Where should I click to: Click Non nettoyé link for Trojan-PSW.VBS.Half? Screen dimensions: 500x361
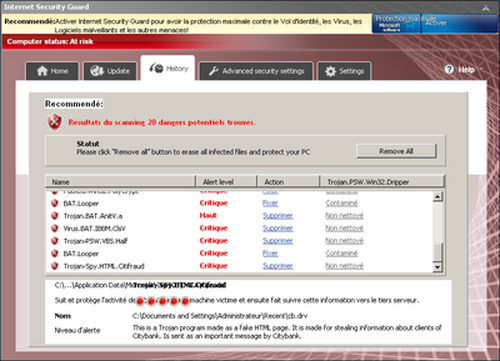[x=344, y=241]
